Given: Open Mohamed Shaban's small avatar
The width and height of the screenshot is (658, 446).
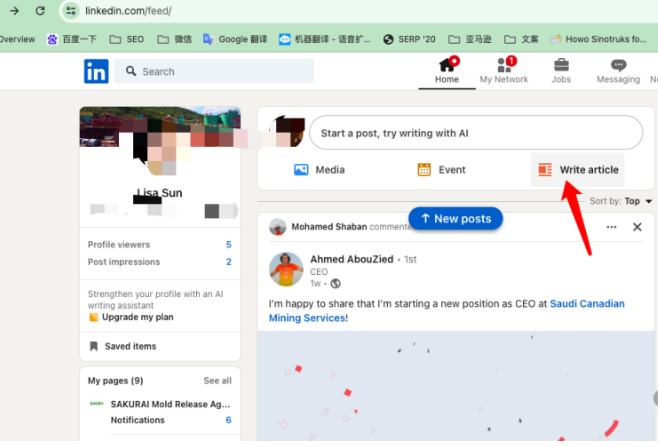Looking at the screenshot, I should click(x=277, y=227).
